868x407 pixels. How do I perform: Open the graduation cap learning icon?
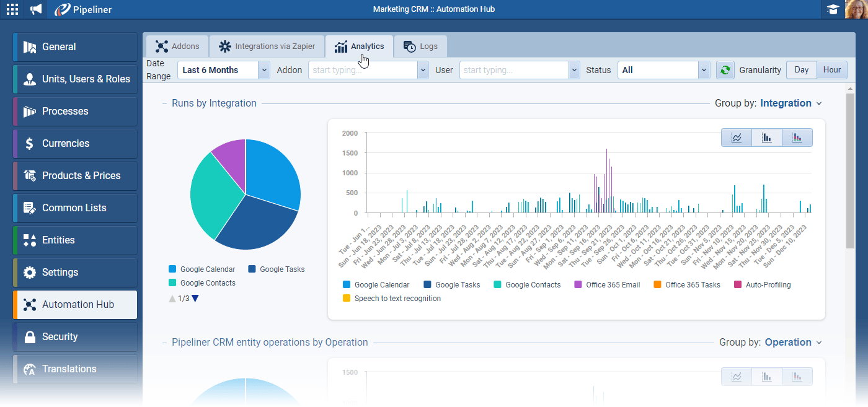[832, 9]
